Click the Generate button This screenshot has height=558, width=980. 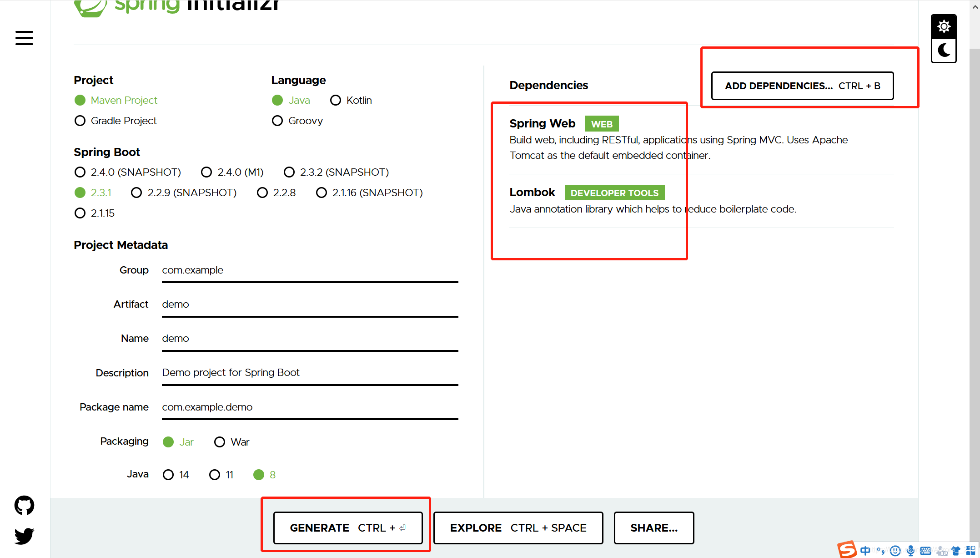coord(348,528)
